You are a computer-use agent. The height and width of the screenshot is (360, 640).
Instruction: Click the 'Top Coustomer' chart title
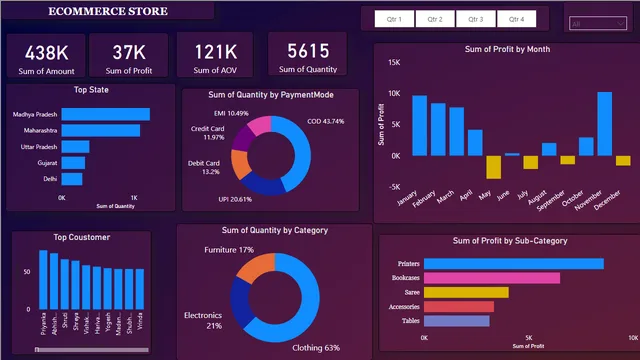[x=82, y=237]
